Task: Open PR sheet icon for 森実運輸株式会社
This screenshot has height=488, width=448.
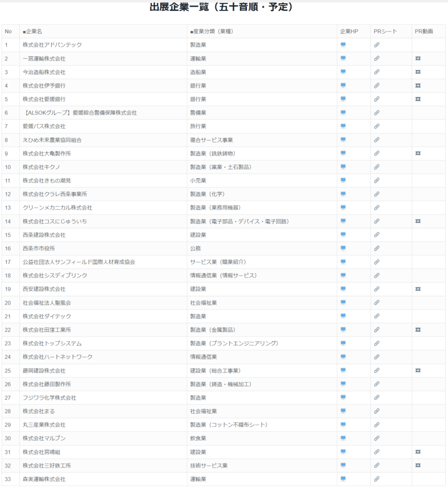Action: tap(377, 479)
